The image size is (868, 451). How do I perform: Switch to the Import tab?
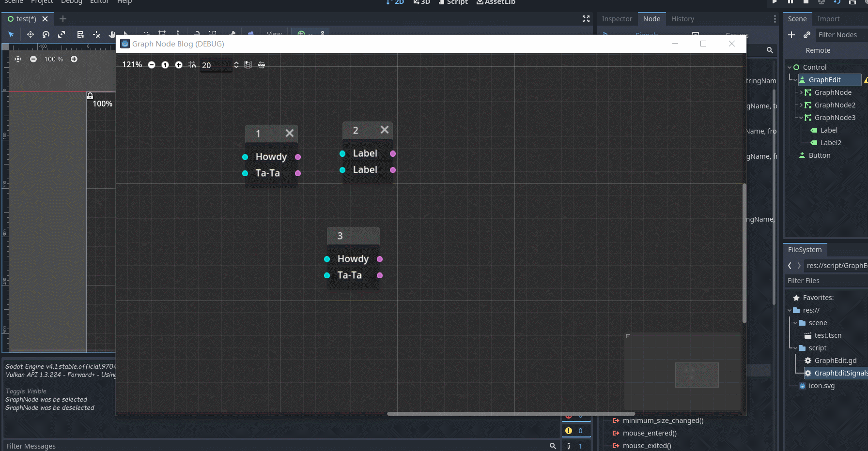828,19
